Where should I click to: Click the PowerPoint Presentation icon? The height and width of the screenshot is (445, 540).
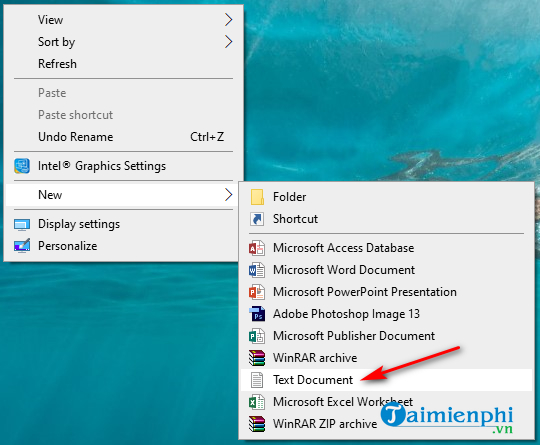pyautogui.click(x=257, y=292)
